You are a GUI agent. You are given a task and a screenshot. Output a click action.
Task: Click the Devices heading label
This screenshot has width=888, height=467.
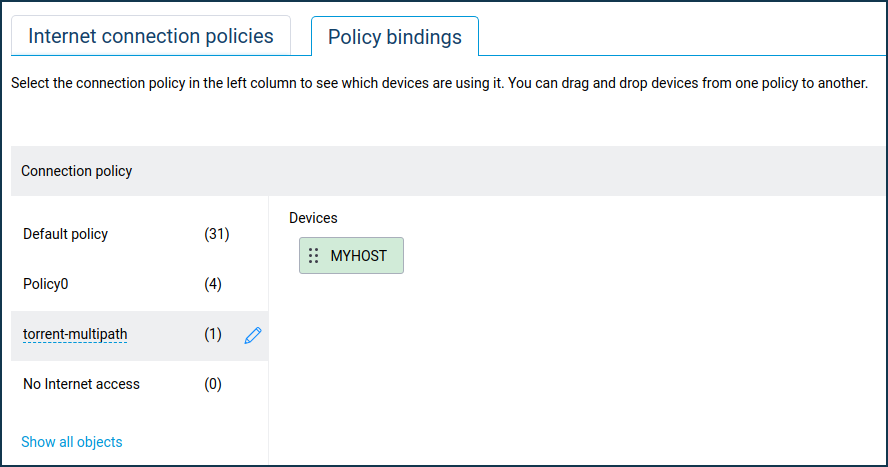(x=313, y=218)
